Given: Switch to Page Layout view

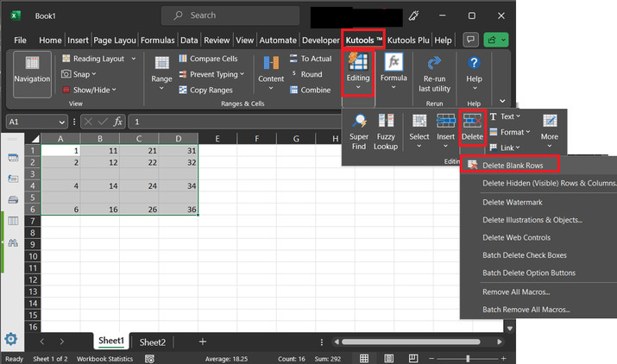Looking at the screenshot, I should (x=389, y=358).
